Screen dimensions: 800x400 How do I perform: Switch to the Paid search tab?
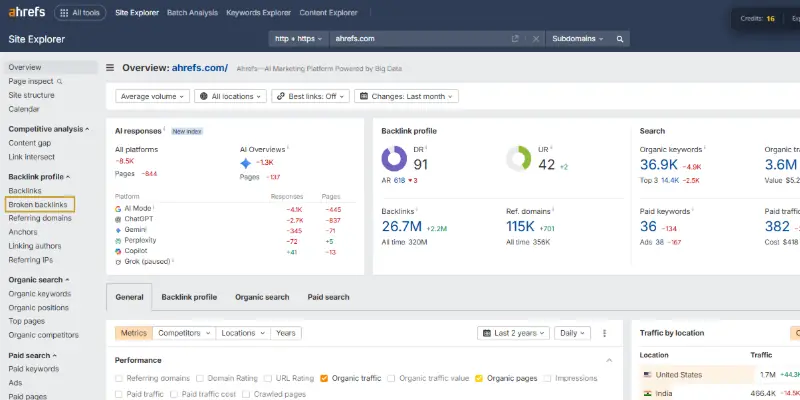tap(329, 297)
